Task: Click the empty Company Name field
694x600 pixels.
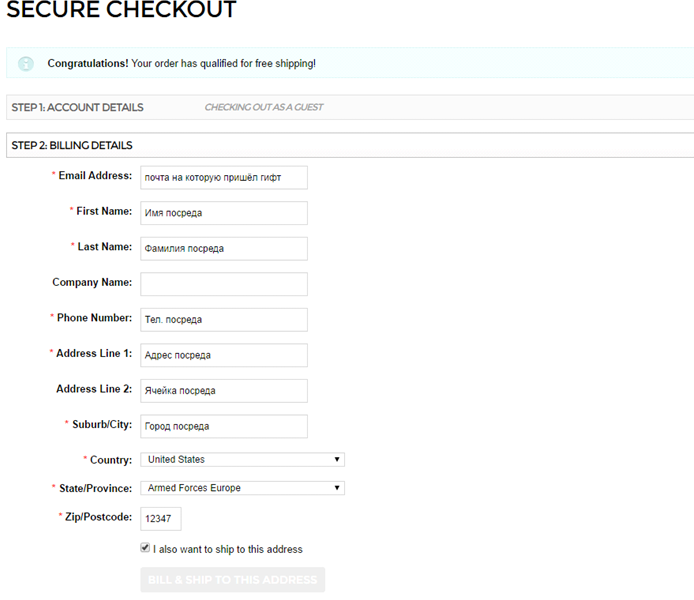Action: pos(223,284)
